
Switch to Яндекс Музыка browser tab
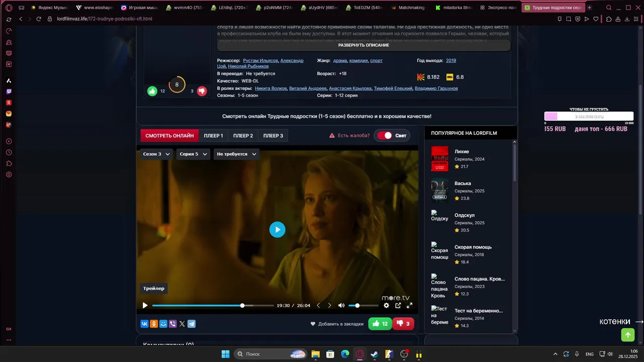(x=48, y=8)
